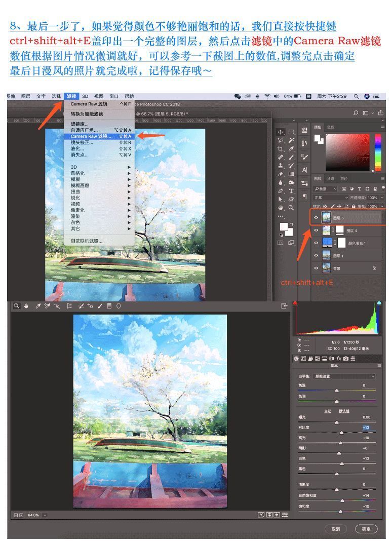Screen dimensions: 392x541
Task: Toggle highlight clipping warning in histogram
Action: 379,303
